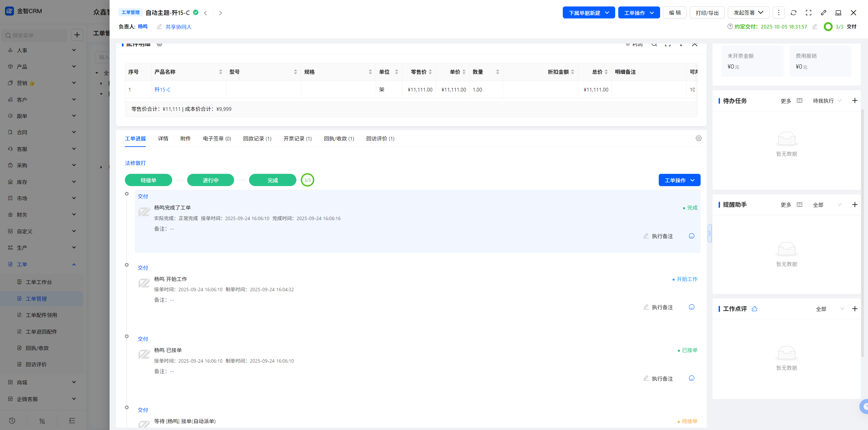Add a new task with 待办任务 plus icon

[855, 101]
